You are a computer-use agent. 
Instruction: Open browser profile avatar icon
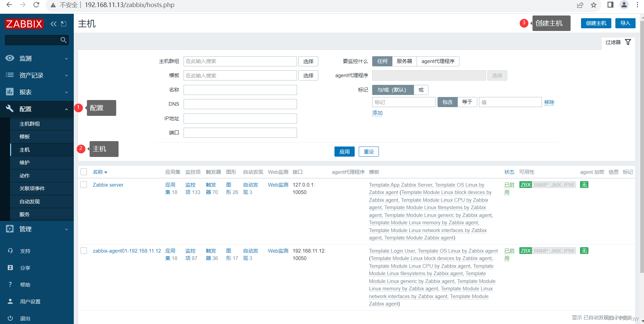click(x=624, y=5)
